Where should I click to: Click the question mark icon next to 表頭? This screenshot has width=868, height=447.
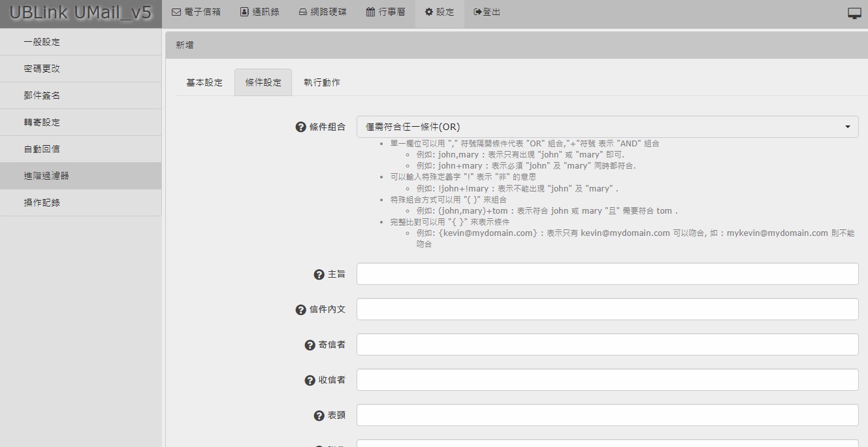319,416
